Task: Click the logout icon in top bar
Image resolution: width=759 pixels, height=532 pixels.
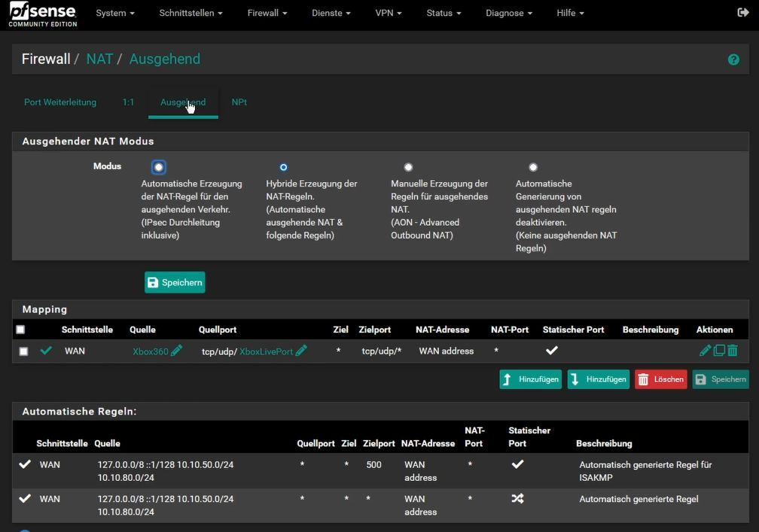Action: pyautogui.click(x=742, y=13)
